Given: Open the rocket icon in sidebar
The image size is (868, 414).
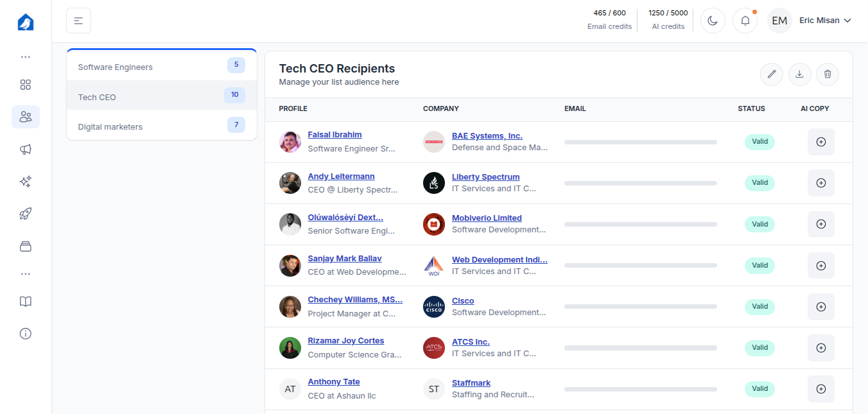Looking at the screenshot, I should point(26,214).
